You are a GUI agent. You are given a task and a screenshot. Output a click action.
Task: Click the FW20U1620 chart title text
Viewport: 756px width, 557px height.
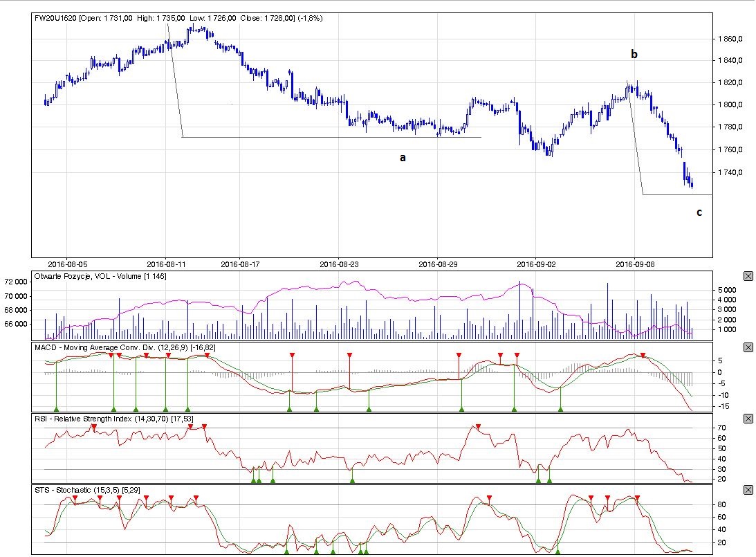tap(55, 18)
